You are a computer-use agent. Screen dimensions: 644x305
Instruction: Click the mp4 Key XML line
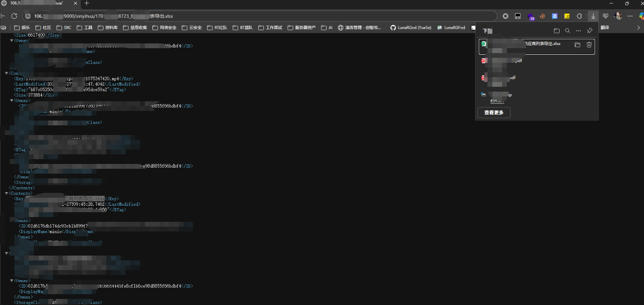pyautogui.click(x=74, y=79)
